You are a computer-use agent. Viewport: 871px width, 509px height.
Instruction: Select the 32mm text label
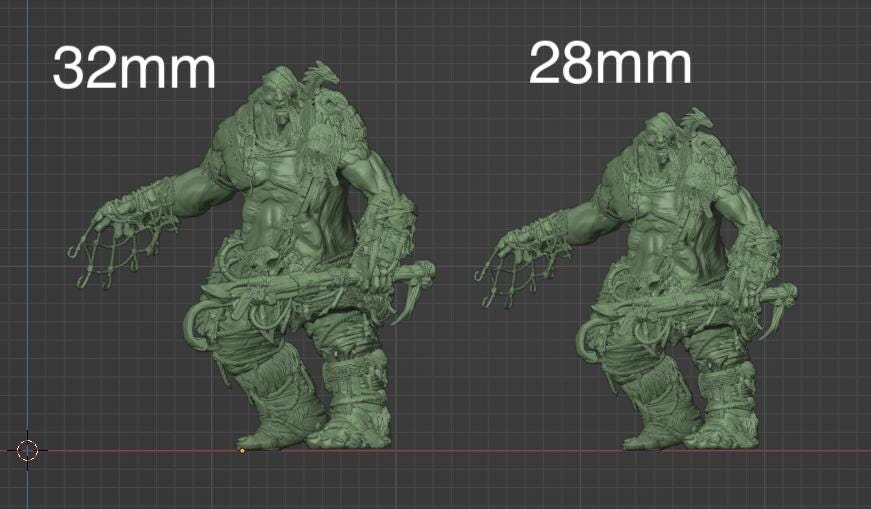(x=133, y=69)
